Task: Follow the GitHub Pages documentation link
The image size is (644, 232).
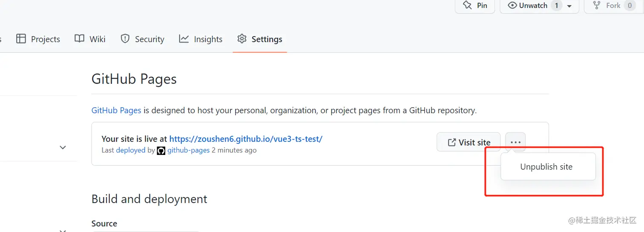Action: [116, 110]
